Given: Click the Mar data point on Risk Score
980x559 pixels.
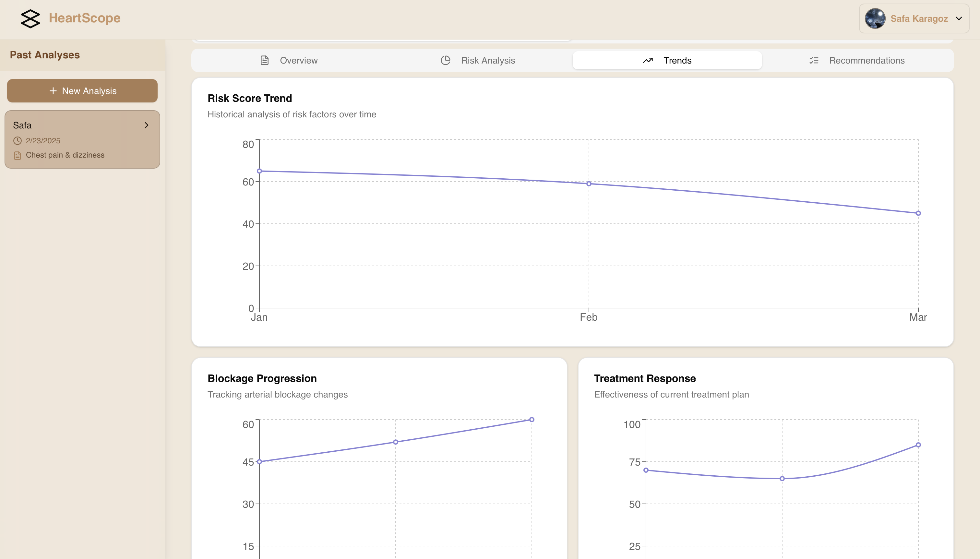Looking at the screenshot, I should (918, 213).
